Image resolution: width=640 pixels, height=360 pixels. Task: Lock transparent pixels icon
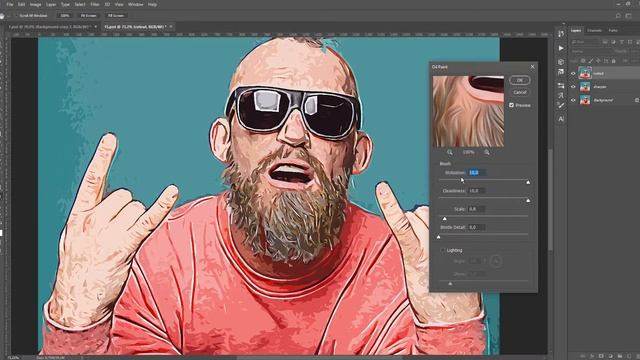click(x=583, y=61)
